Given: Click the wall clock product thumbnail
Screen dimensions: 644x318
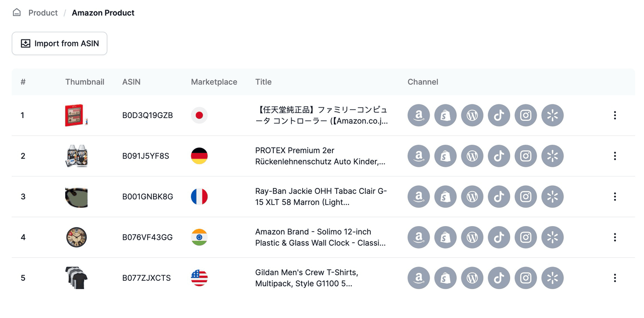Looking at the screenshot, I should 76,237.
